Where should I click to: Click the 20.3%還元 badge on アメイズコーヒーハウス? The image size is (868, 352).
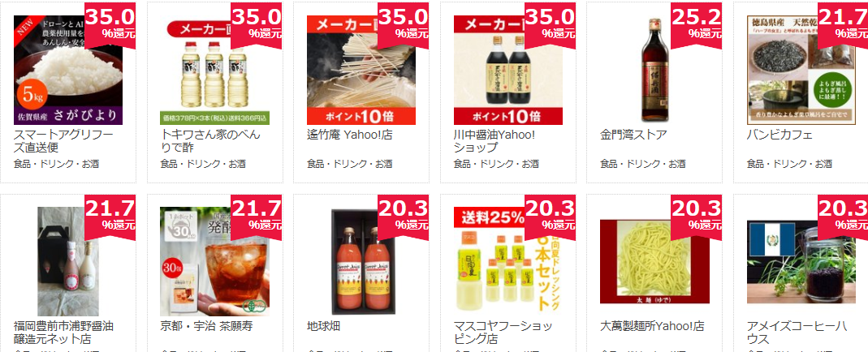click(x=843, y=217)
